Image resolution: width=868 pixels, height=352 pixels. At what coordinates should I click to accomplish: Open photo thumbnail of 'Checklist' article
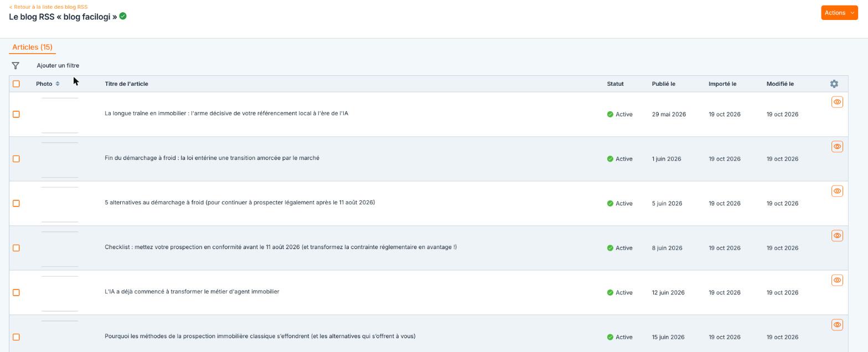click(60, 249)
